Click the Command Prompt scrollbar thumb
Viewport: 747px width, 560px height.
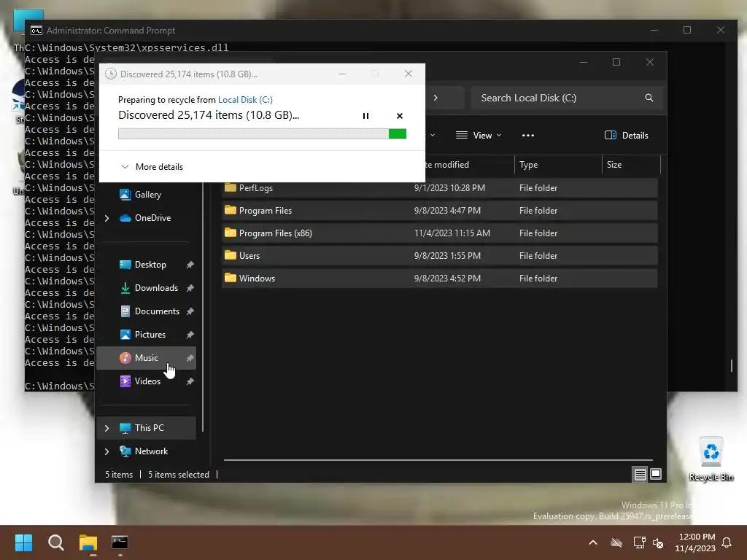731,365
